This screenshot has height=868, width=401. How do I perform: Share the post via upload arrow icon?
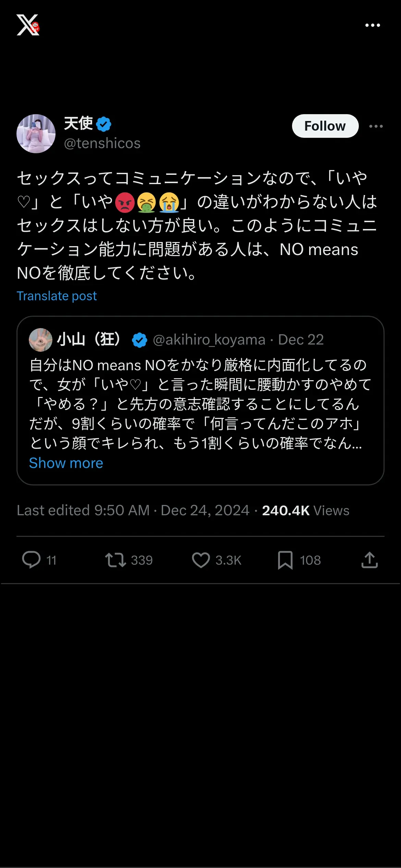(x=369, y=560)
